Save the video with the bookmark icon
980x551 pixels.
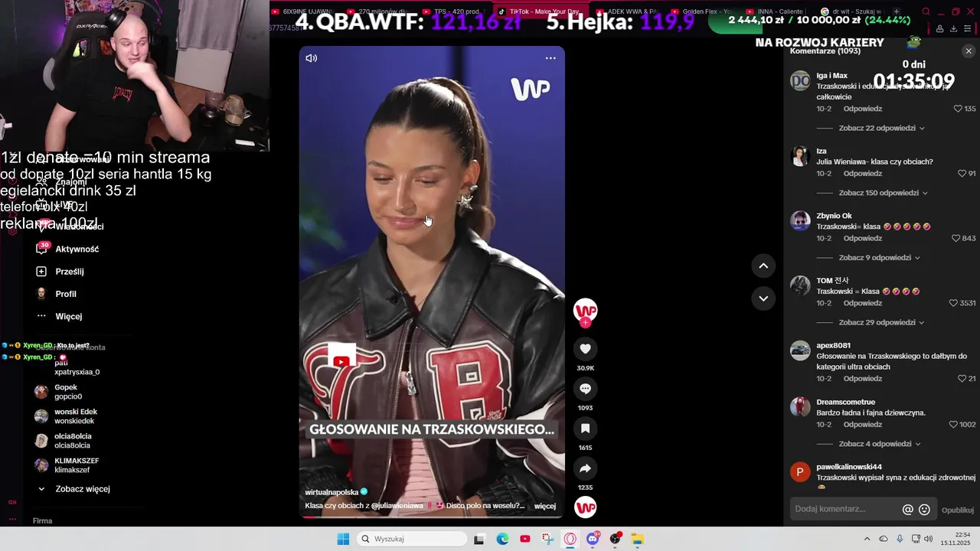coord(585,429)
